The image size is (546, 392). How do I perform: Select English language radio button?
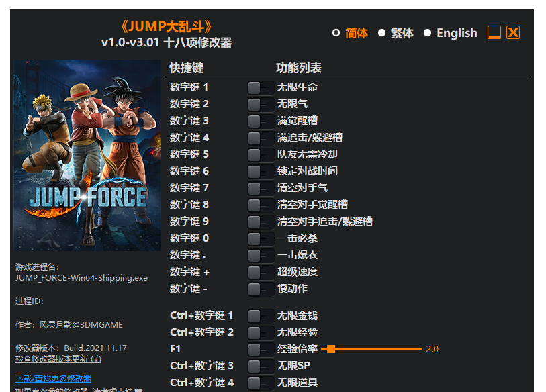click(x=427, y=33)
